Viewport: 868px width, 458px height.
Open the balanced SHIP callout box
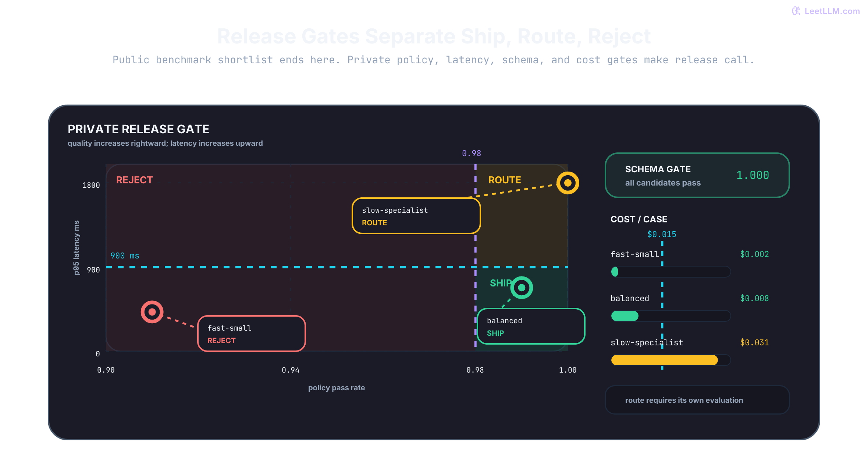coord(531,327)
